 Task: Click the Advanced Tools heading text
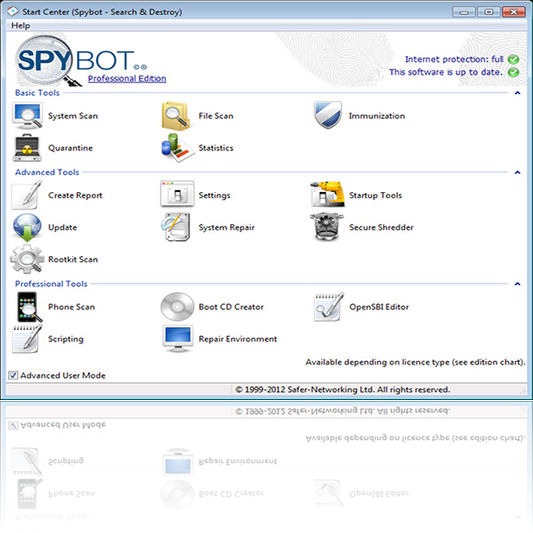(x=47, y=172)
